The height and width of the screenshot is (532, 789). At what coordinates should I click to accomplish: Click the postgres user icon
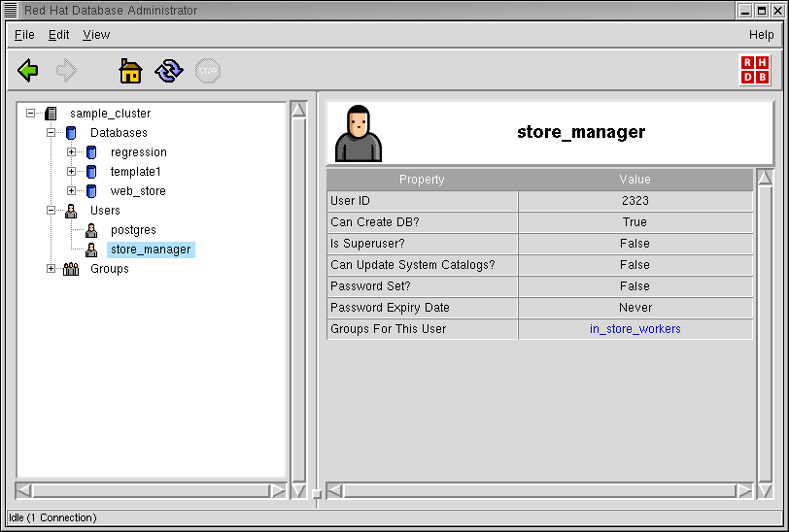[x=91, y=230]
